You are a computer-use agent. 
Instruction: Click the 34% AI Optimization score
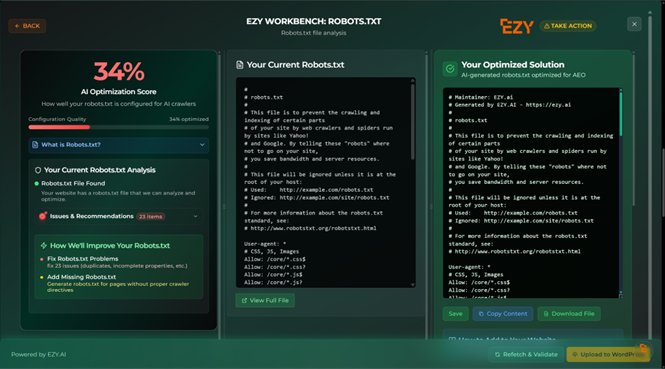119,71
